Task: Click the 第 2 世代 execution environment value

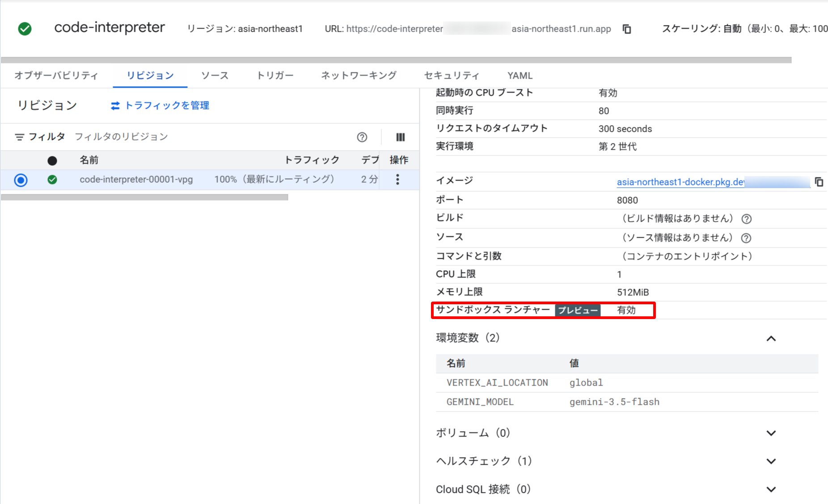Action: tap(617, 147)
